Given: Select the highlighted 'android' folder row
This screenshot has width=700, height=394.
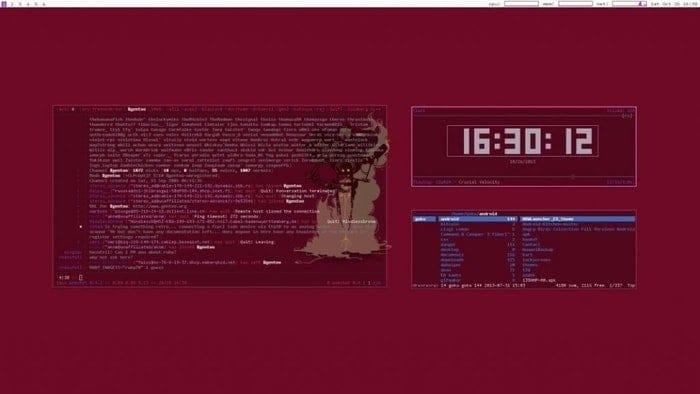Looking at the screenshot, I should 477,219.
